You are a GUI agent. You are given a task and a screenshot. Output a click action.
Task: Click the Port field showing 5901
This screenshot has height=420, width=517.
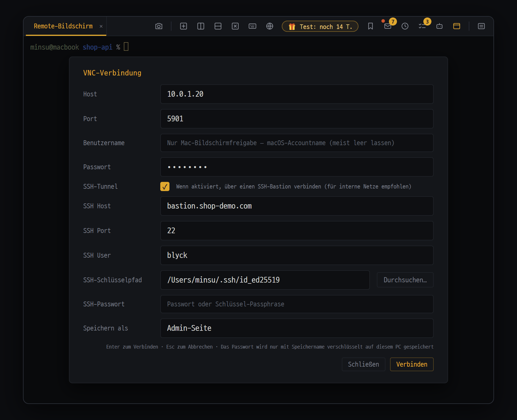(297, 119)
